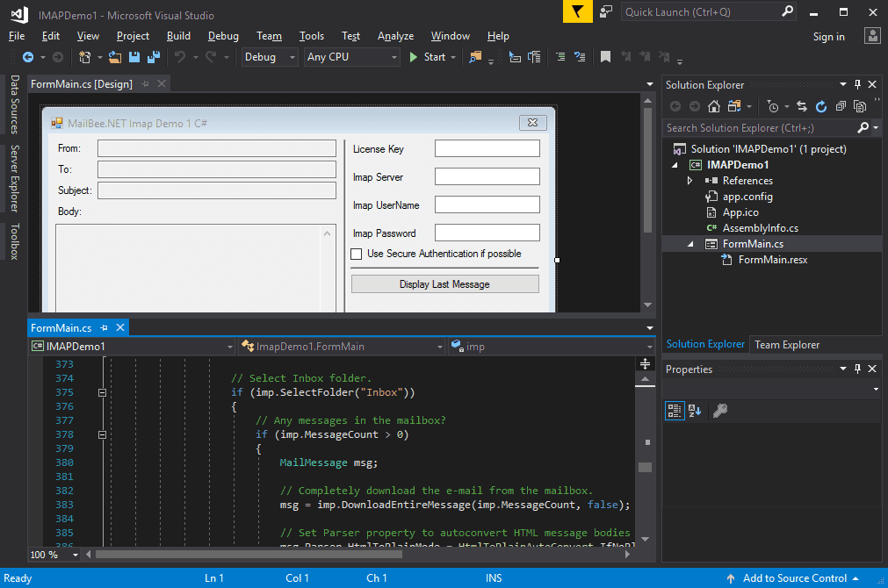Viewport: 888px width, 588px height.
Task: Select app.config in Solution Explorer
Action: pyautogui.click(x=747, y=197)
